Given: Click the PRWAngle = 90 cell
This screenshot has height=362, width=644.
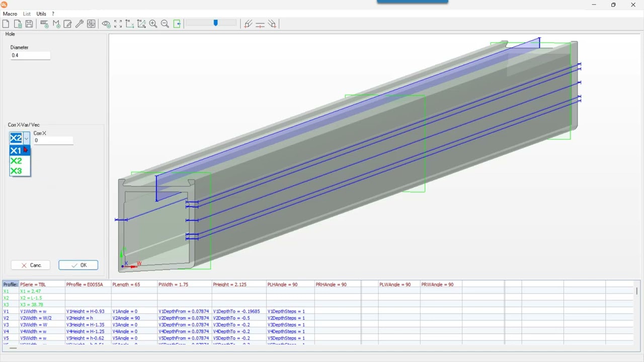Looking at the screenshot, I should (441, 285).
